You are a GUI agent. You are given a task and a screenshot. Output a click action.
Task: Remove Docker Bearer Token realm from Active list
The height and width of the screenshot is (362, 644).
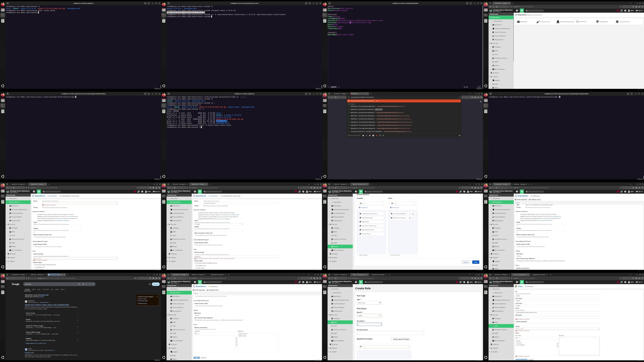pos(391,218)
